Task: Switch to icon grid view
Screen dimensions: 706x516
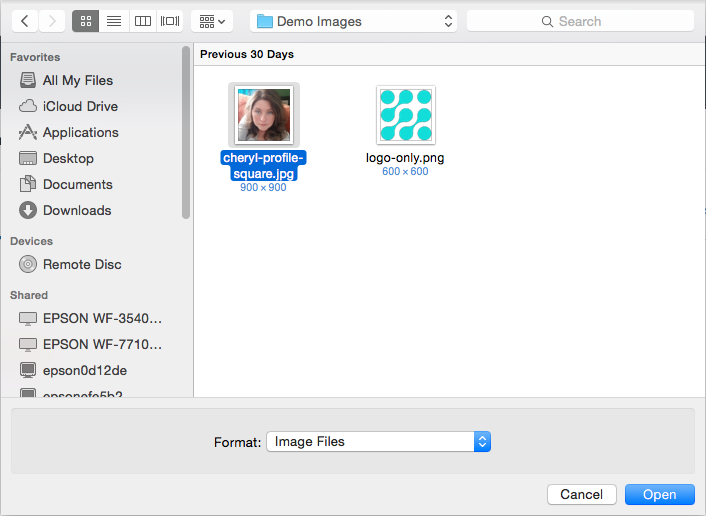Action: 86,21
